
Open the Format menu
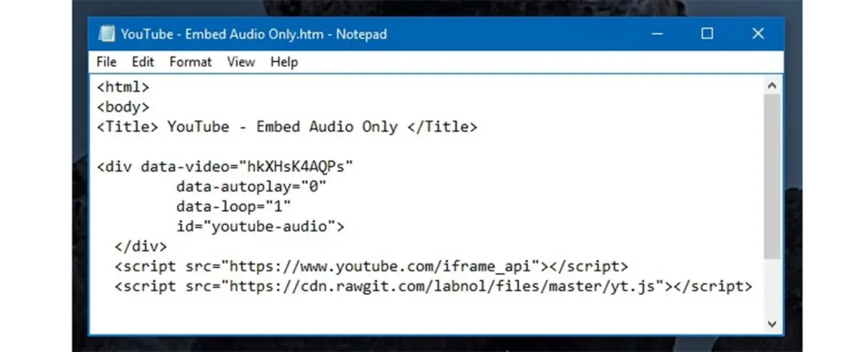[x=190, y=62]
